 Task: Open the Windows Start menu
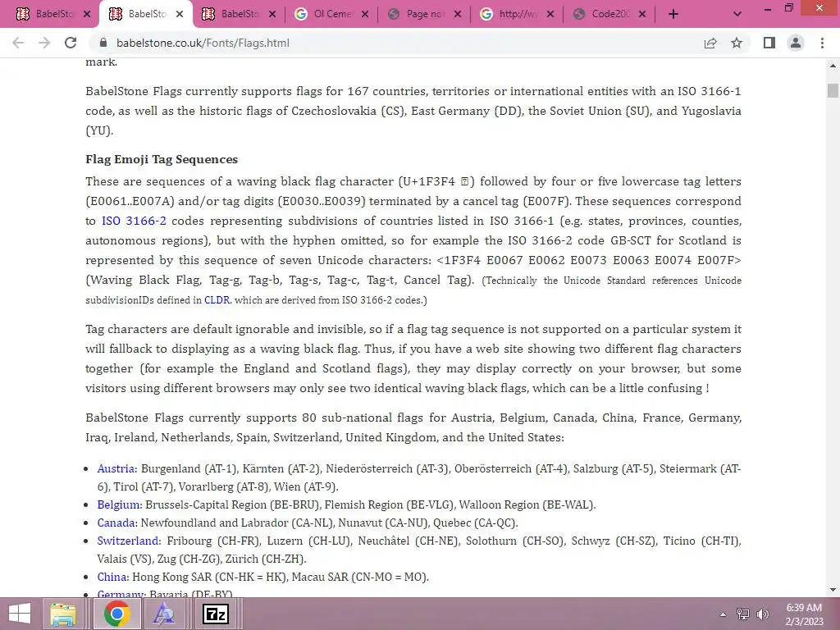20,614
